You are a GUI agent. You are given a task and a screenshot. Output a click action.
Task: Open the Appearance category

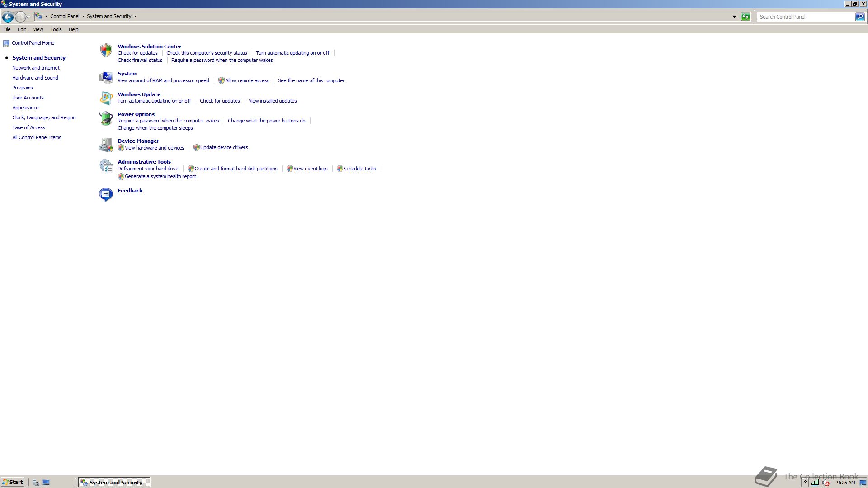[25, 108]
